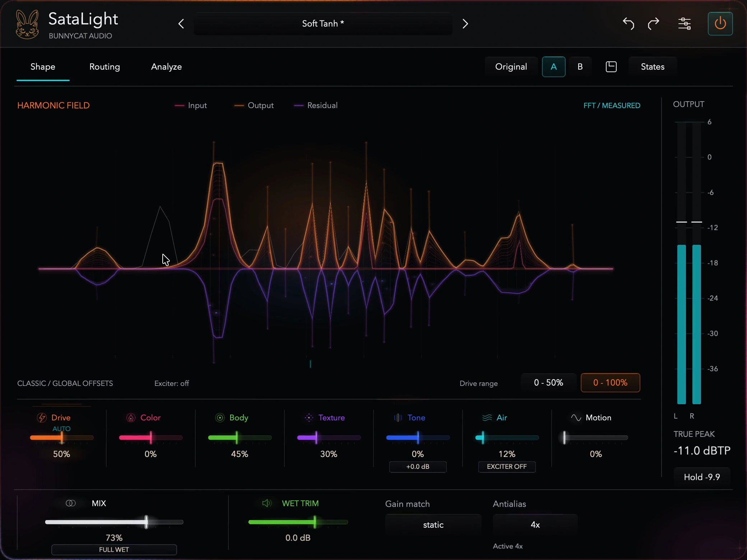
Task: Click the Wet Trim speaker icon
Action: click(x=267, y=503)
